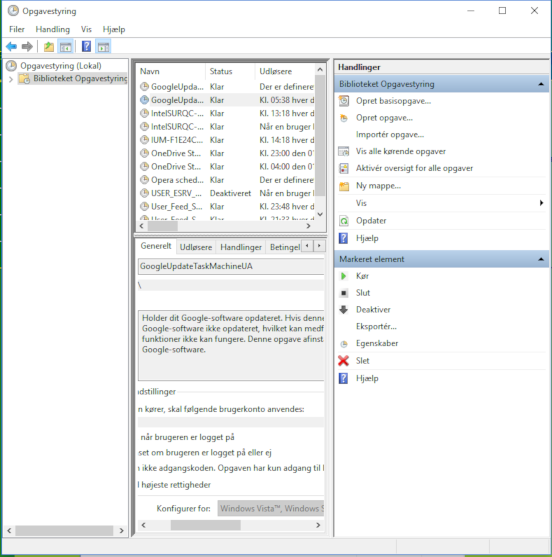
Task: Click the Egenskaber clock icon
Action: click(x=344, y=344)
